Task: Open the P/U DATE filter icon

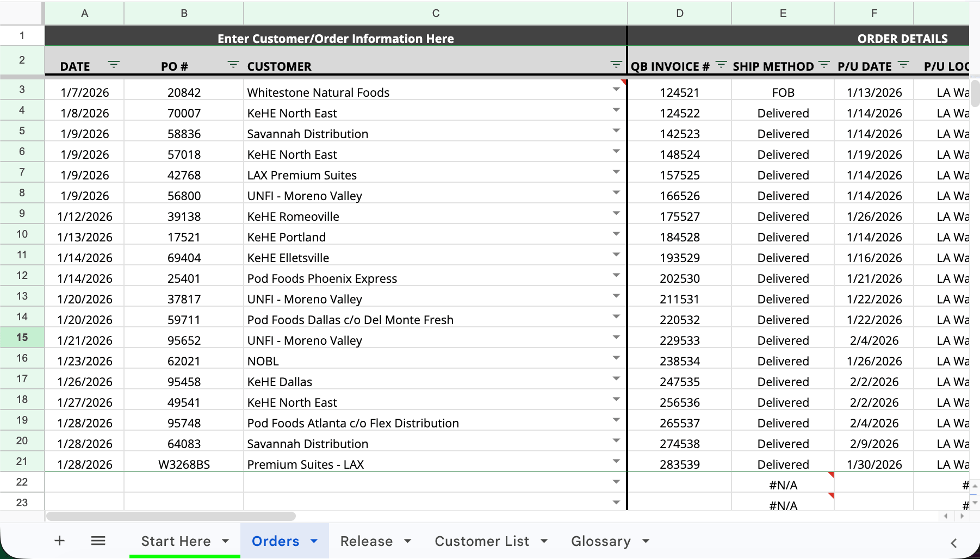Action: tap(904, 65)
